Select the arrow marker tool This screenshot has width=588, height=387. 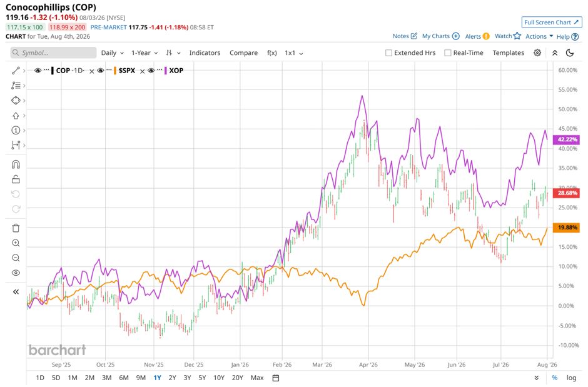[x=16, y=116]
